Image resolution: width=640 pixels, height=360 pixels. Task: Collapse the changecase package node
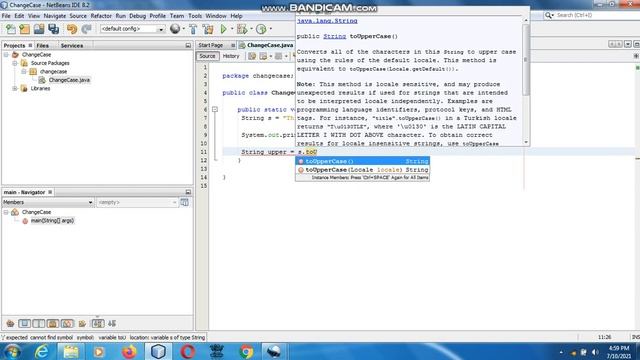pyautogui.click(x=24, y=71)
